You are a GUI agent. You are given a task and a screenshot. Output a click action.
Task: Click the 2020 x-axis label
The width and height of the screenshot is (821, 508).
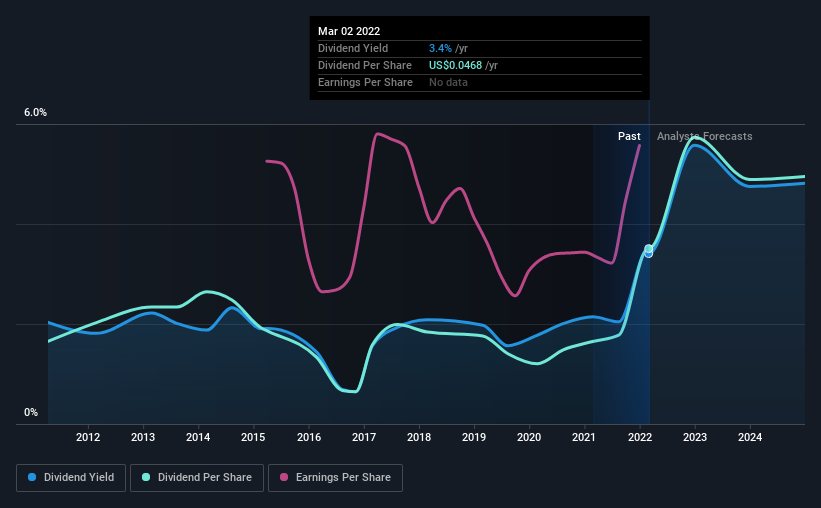coord(529,437)
